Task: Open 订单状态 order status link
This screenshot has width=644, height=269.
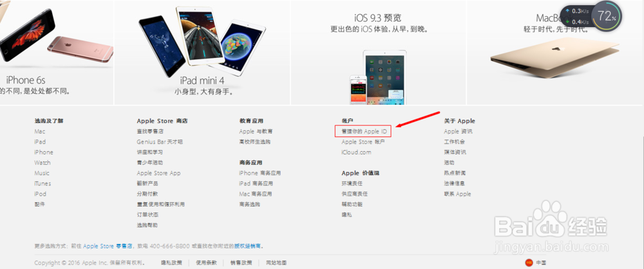Action: [147, 215]
